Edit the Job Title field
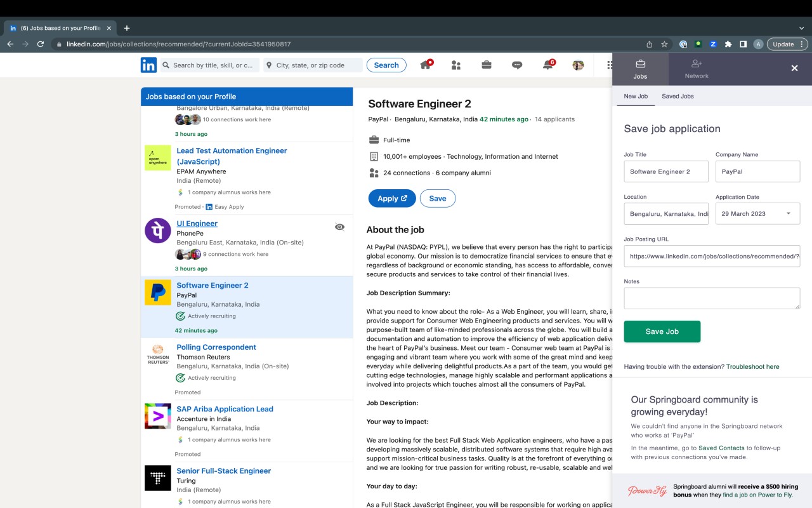 point(666,171)
